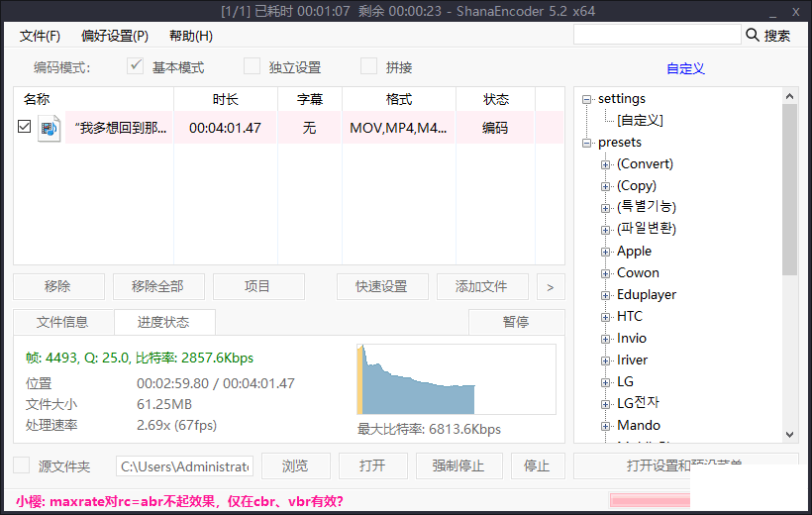Click the 打开 button
The image size is (812, 515).
373,465
